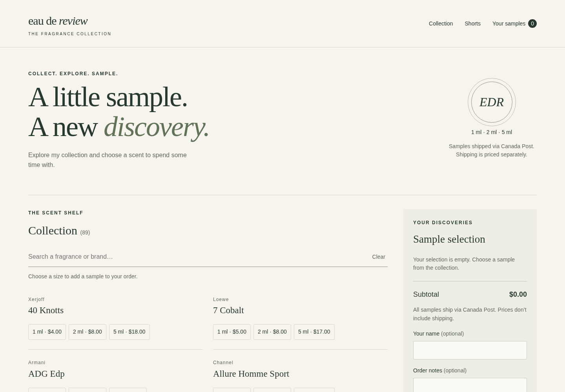Clear the search field

(x=378, y=257)
